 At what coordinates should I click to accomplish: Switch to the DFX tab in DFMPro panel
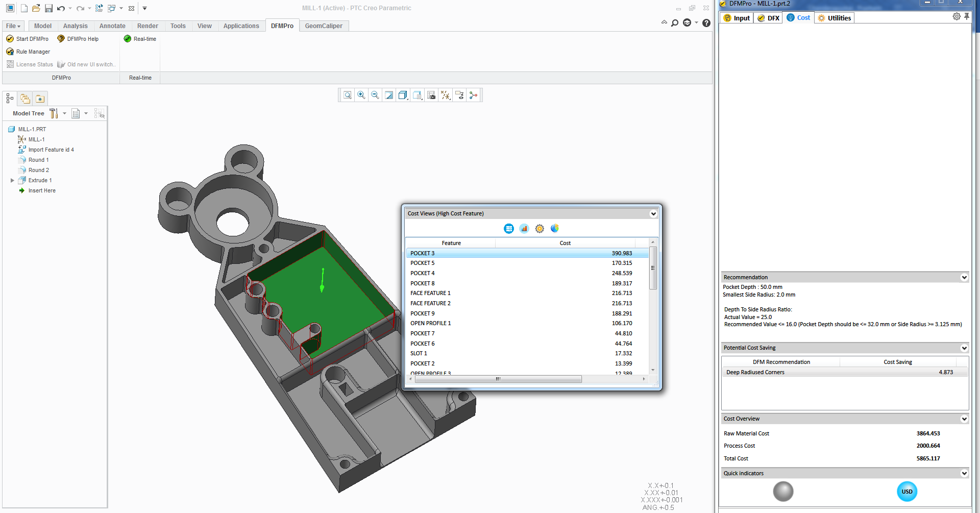(768, 18)
